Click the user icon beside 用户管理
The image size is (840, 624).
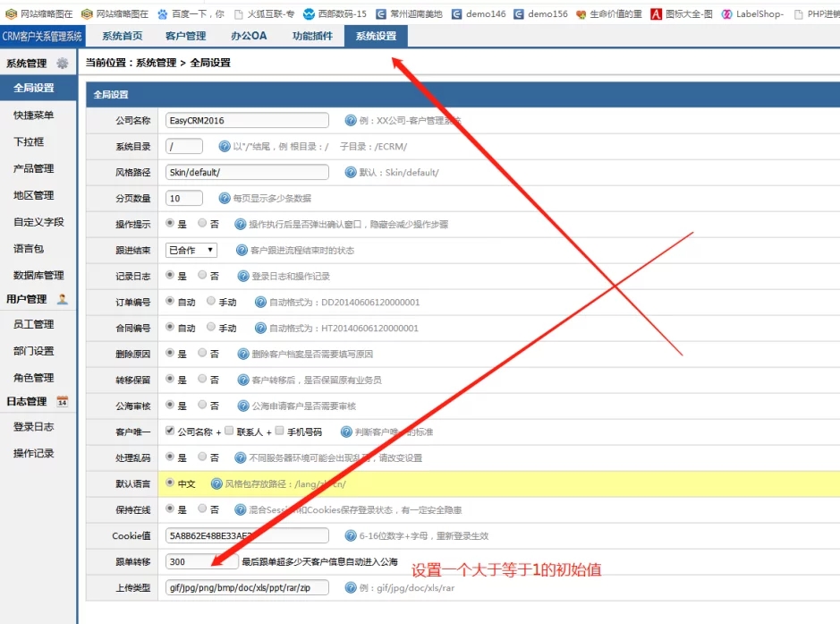click(62, 299)
